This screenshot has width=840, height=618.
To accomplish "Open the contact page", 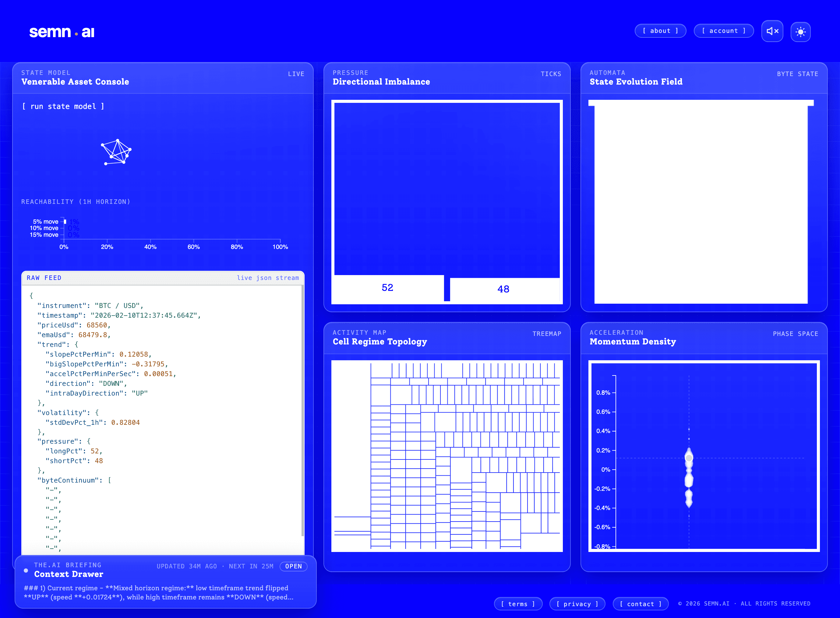I will pos(641,604).
